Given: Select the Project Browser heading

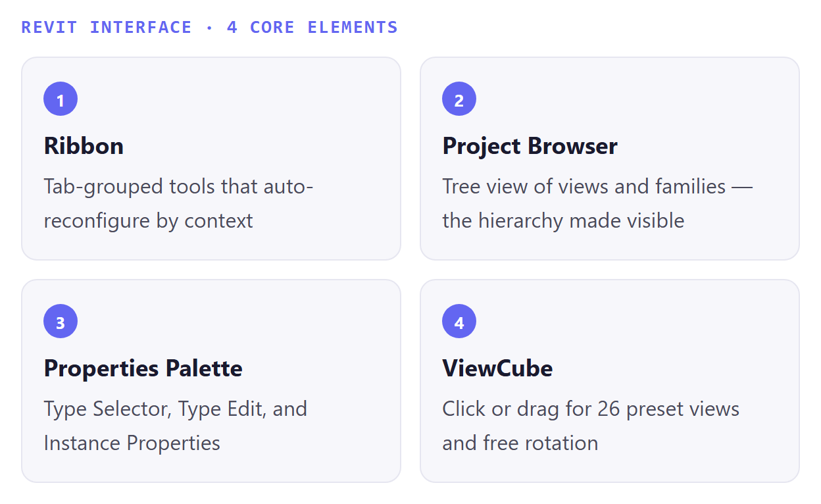Looking at the screenshot, I should pyautogui.click(x=530, y=146).
